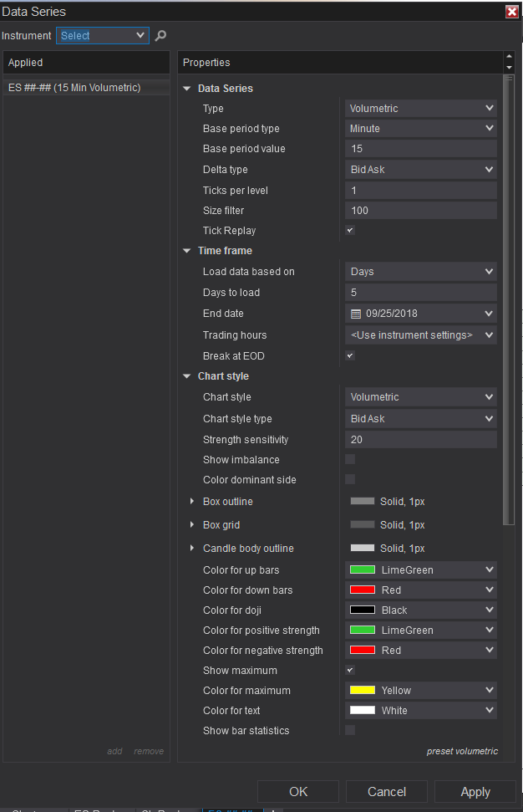Click the properties panel scroll-up arrow
The height and width of the screenshot is (812, 523).
[509, 57]
